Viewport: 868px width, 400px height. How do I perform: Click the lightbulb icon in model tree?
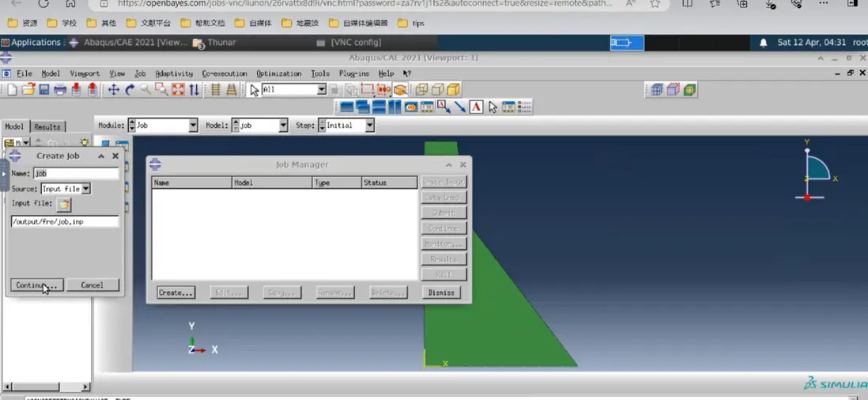point(84,142)
